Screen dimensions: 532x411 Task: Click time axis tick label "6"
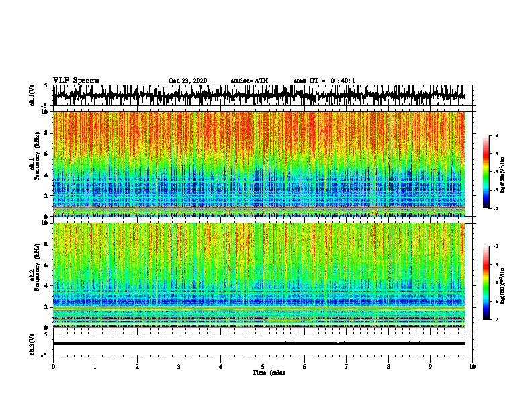[x=305, y=367]
